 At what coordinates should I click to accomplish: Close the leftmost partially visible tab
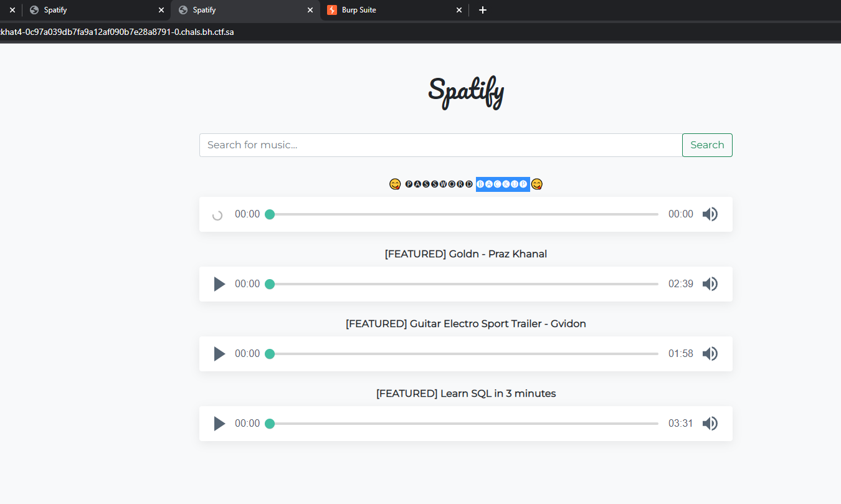tap(12, 10)
